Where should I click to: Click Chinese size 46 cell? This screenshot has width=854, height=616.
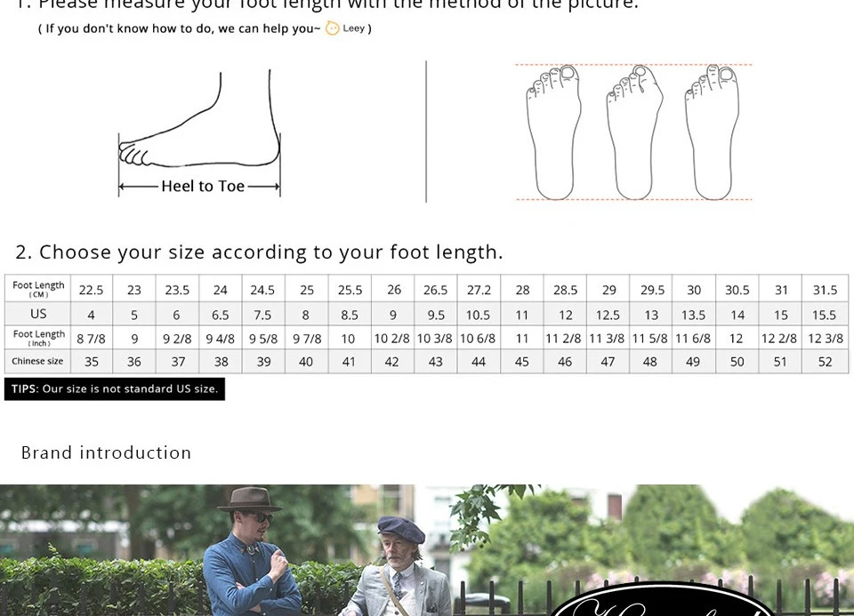pyautogui.click(x=565, y=362)
